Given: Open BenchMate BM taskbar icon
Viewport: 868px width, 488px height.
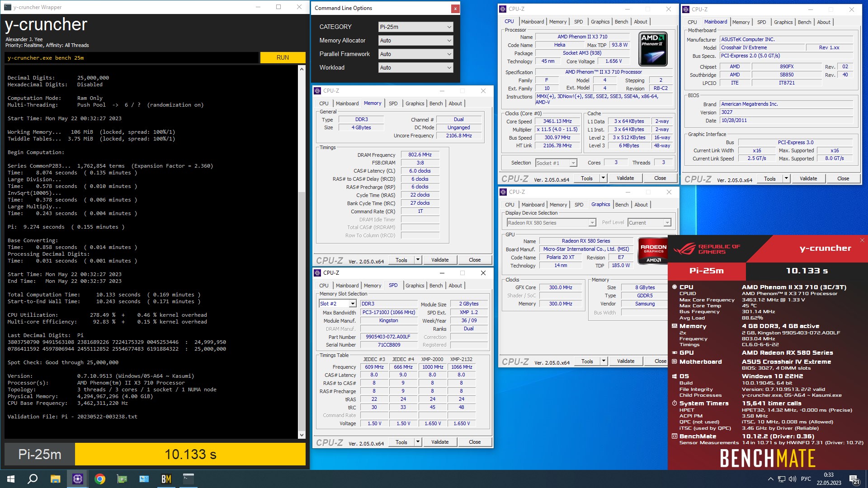Looking at the screenshot, I should [166, 479].
